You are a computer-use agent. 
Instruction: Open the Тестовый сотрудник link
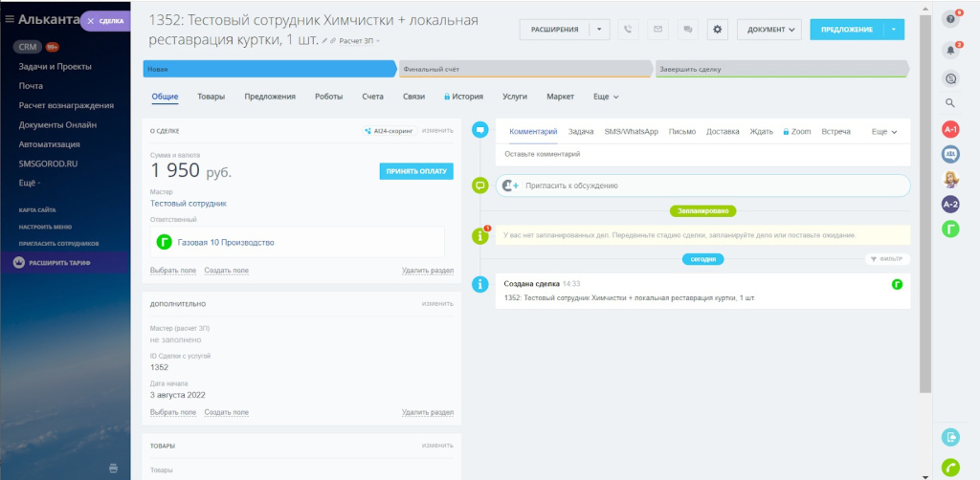(x=189, y=204)
